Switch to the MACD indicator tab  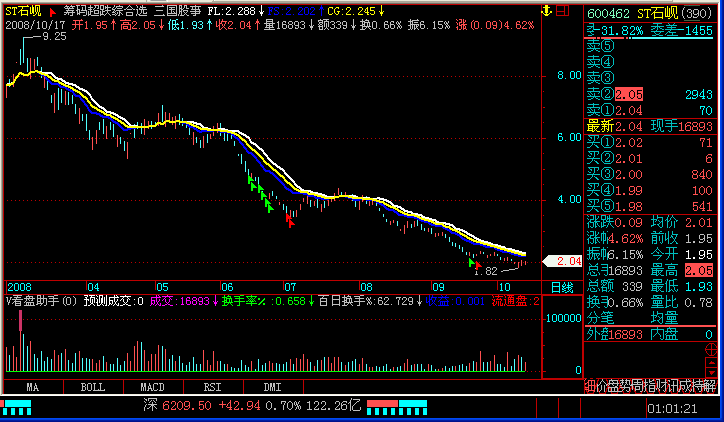[x=152, y=387]
